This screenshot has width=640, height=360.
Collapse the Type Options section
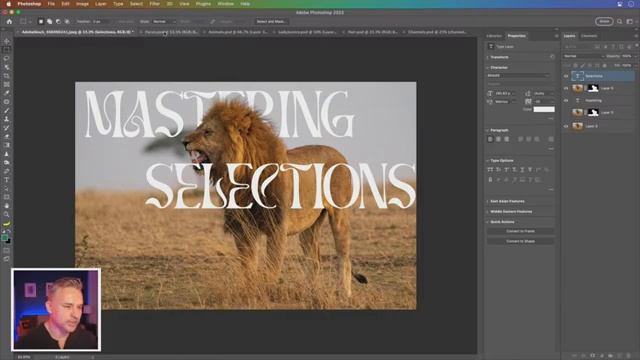pos(487,161)
